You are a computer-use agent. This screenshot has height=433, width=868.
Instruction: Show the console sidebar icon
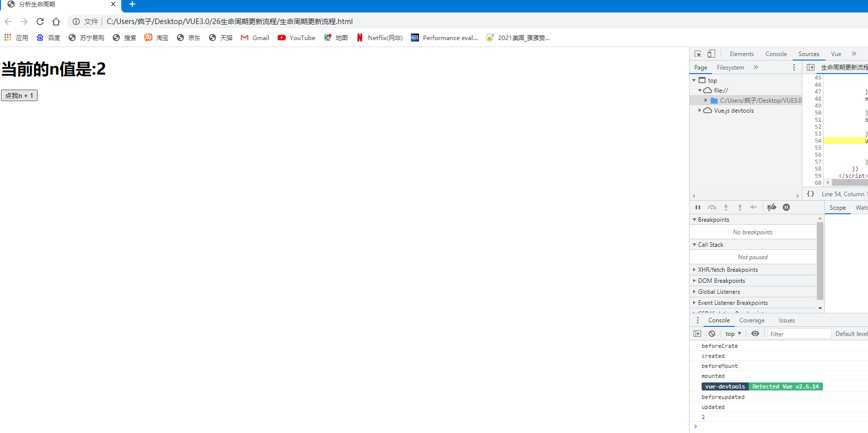(x=697, y=334)
